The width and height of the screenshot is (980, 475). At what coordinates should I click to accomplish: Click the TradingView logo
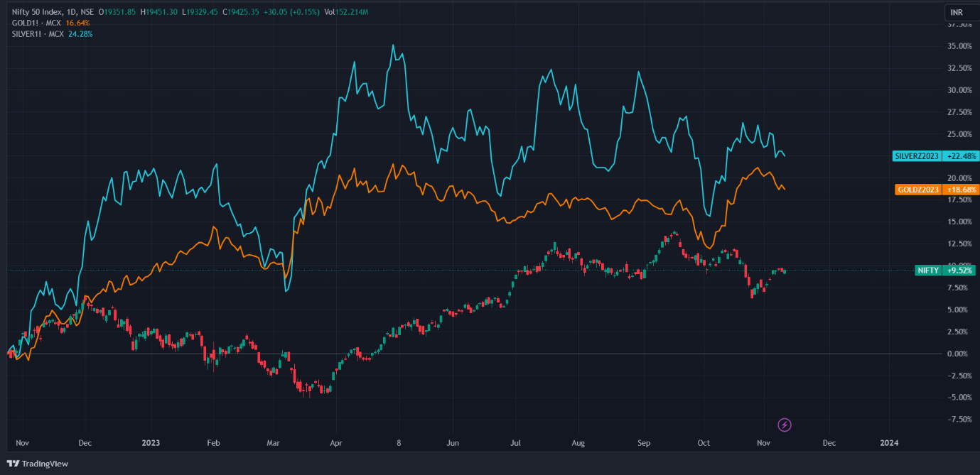38,464
